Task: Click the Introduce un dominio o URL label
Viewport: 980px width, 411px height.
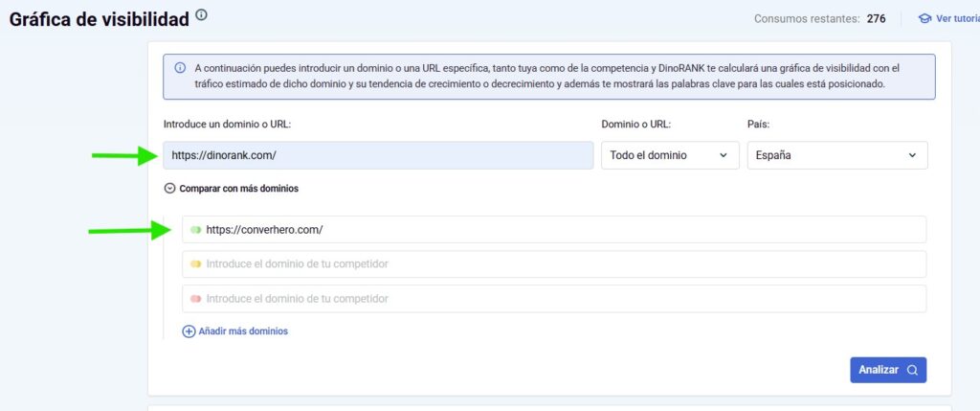Action: coord(228,124)
